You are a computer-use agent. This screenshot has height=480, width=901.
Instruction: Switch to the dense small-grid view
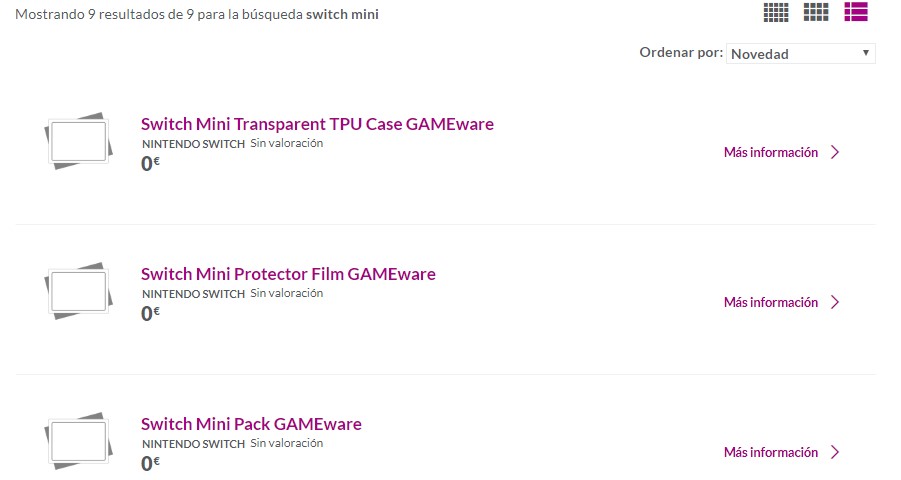tap(776, 12)
